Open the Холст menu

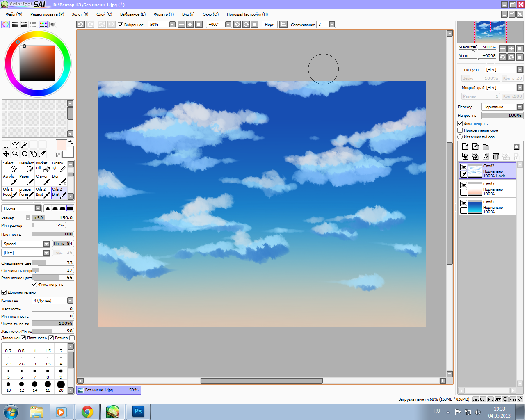[80, 14]
